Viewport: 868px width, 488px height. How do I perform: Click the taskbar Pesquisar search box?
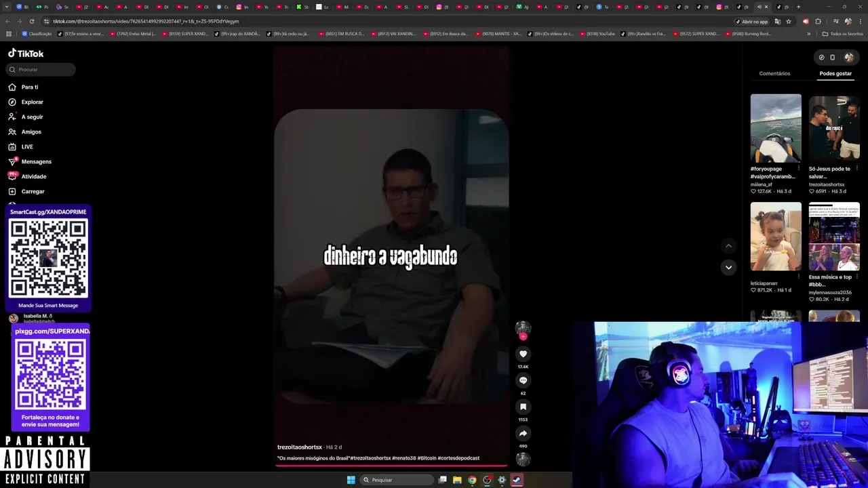(x=397, y=480)
